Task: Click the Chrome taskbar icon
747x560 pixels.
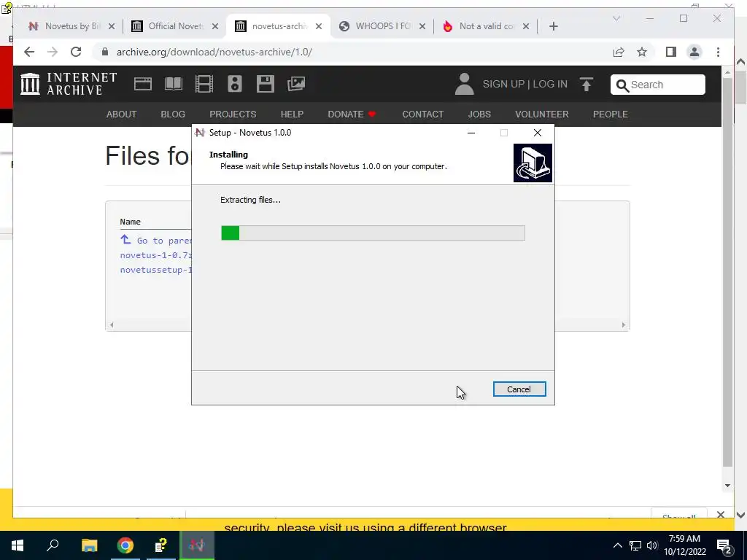Action: 125,545
